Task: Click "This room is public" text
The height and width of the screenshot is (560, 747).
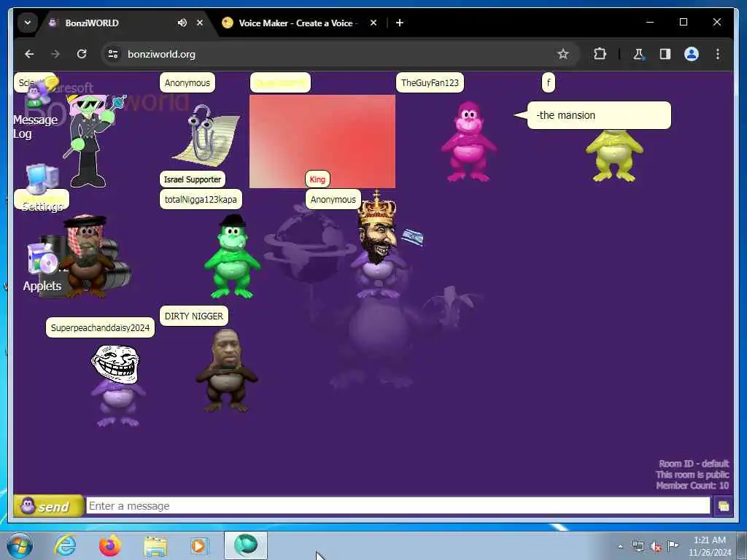Action: pyautogui.click(x=692, y=475)
